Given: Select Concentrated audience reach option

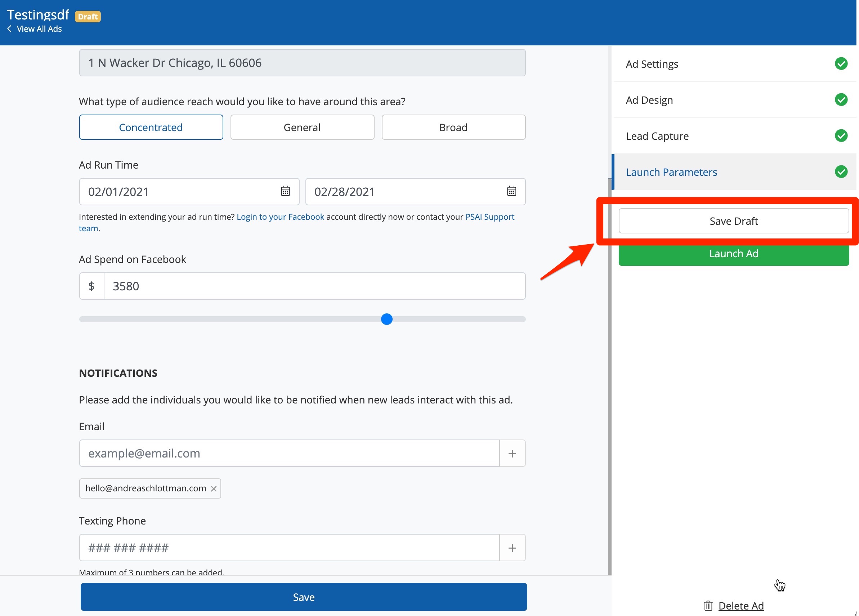Looking at the screenshot, I should [x=151, y=127].
